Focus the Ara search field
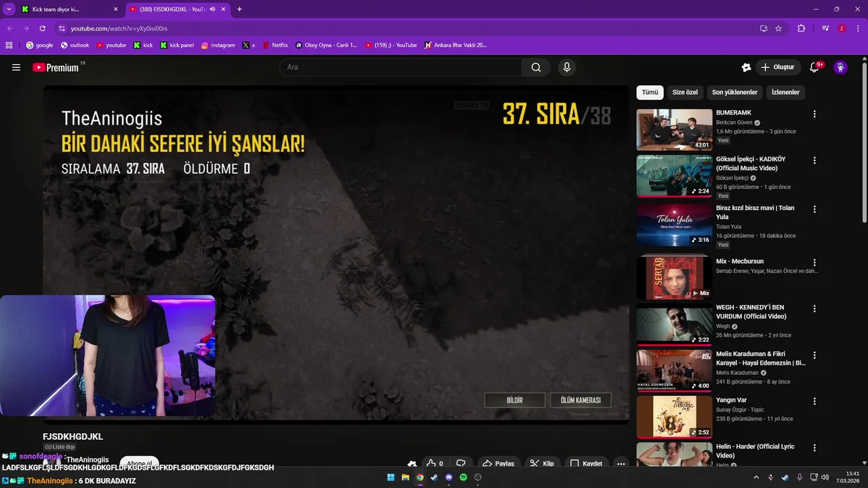Image resolution: width=868 pixels, height=488 pixels. click(400, 67)
